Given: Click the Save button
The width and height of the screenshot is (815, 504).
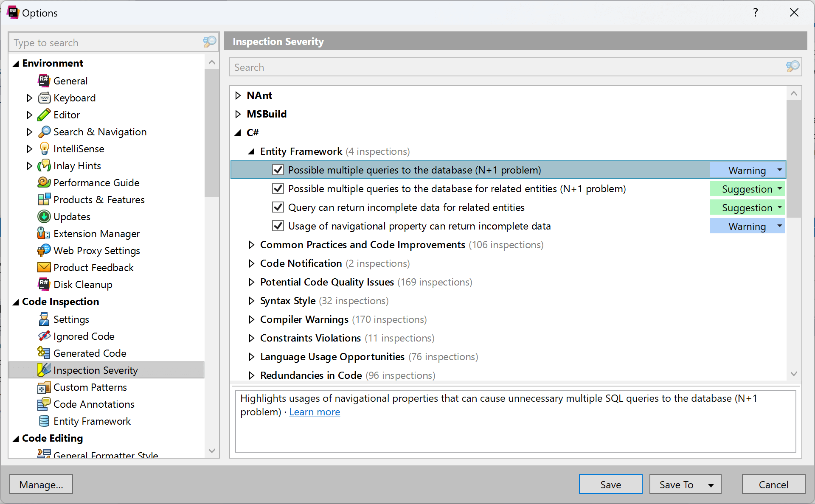Looking at the screenshot, I should point(610,484).
